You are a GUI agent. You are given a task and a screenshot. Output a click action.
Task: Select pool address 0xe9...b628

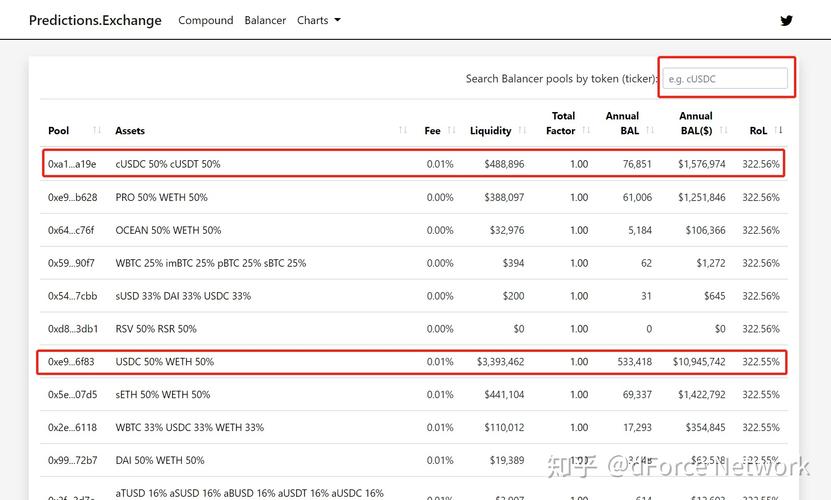point(73,197)
